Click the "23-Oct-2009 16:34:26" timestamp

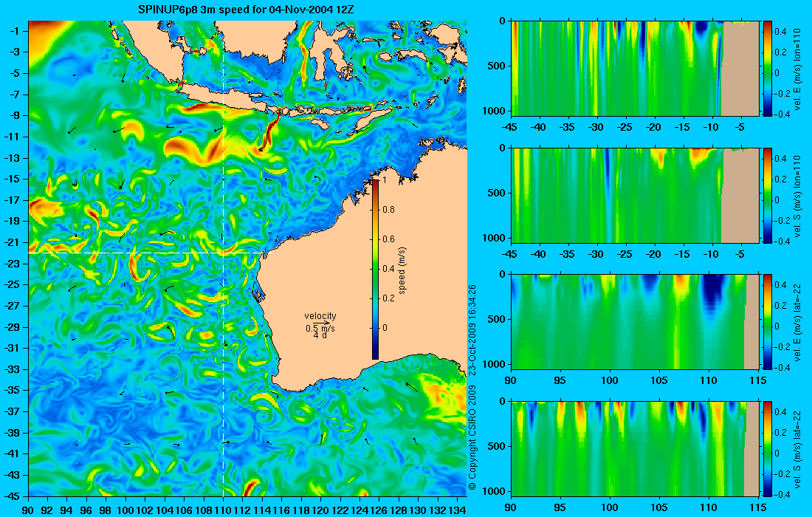click(x=472, y=330)
